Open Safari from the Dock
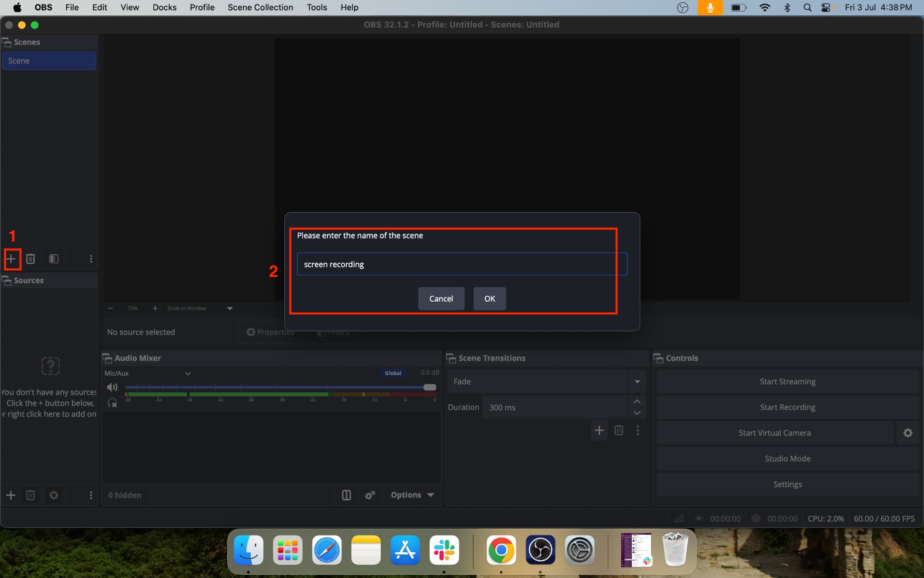This screenshot has height=578, width=924. 327,550
